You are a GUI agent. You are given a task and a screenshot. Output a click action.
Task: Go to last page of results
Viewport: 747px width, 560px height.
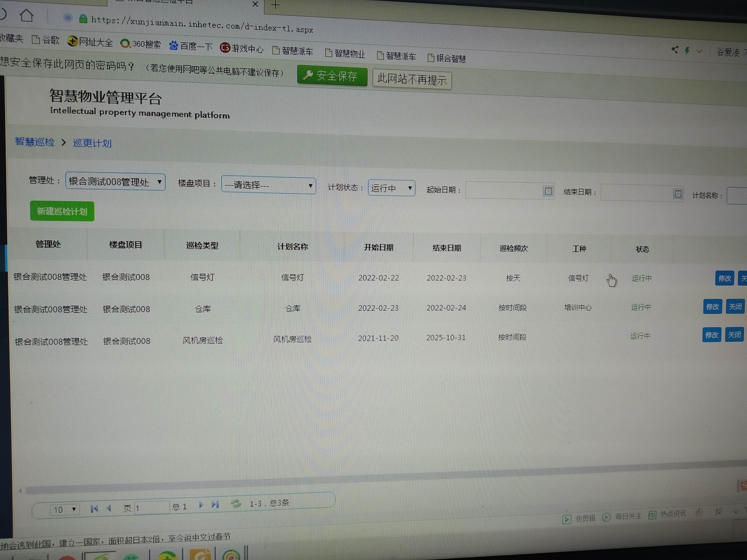215,505
